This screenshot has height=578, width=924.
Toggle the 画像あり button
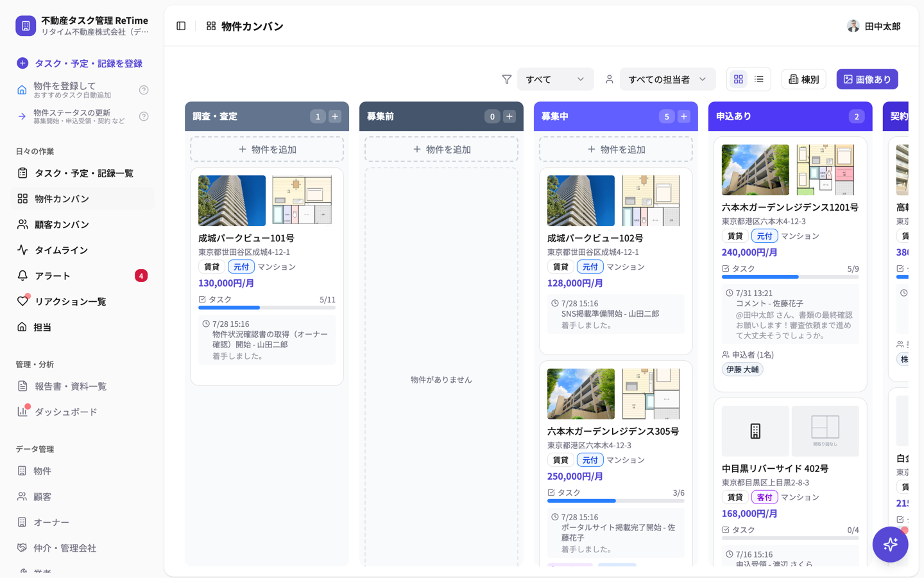(x=867, y=79)
